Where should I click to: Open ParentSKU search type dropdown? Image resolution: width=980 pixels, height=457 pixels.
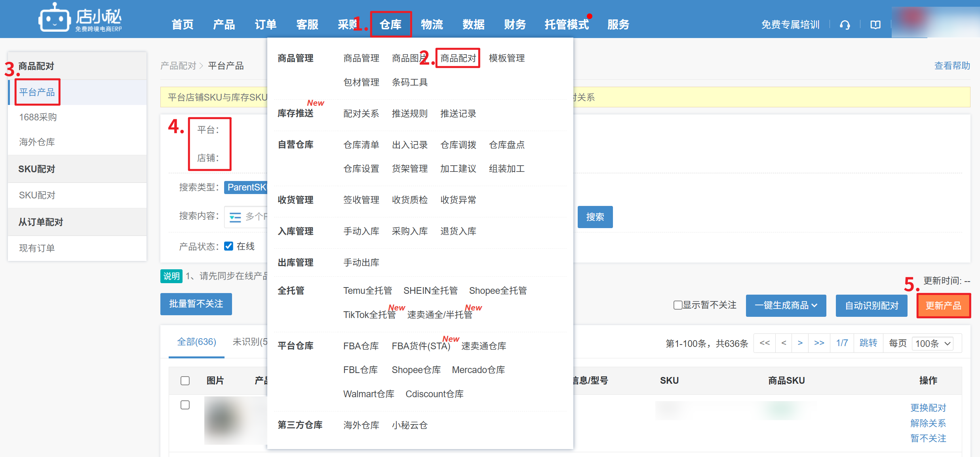246,187
